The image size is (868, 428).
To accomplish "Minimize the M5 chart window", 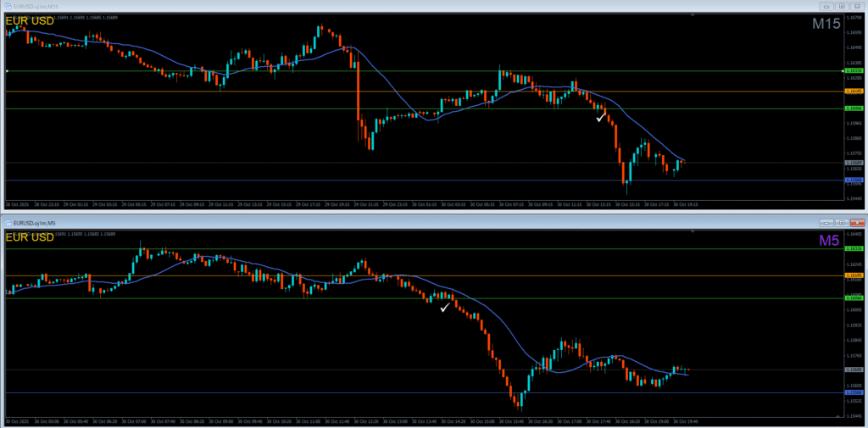I will [825, 222].
